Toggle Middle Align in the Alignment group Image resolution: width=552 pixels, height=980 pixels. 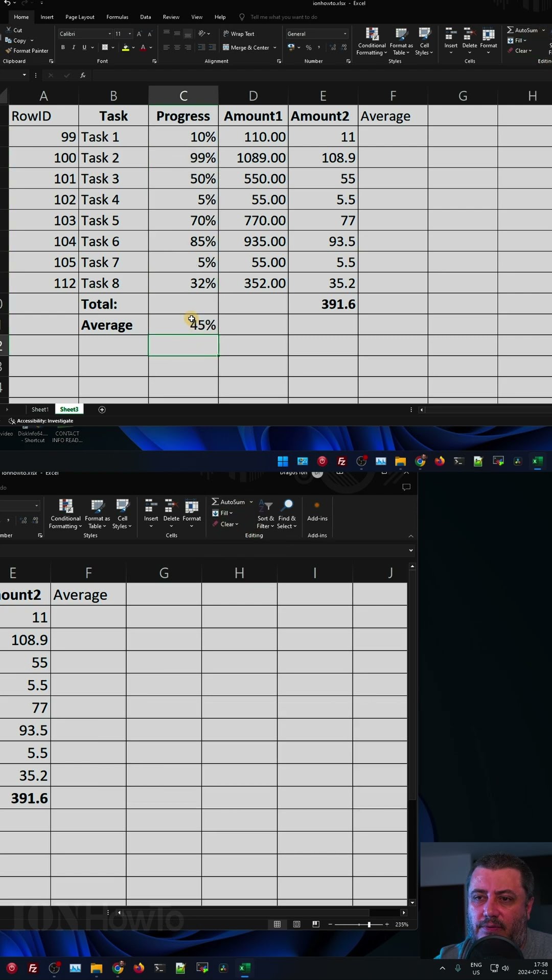click(177, 34)
